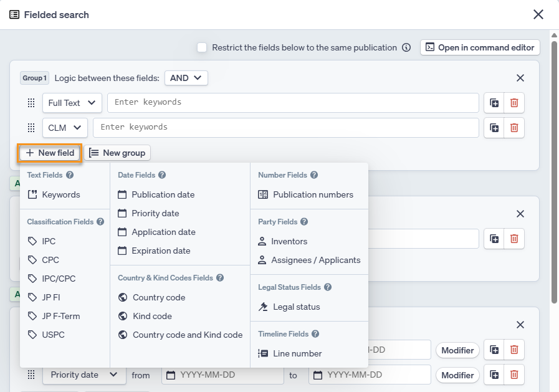559x392 pixels.
Task: Delete the CLM field row
Action: (x=514, y=128)
